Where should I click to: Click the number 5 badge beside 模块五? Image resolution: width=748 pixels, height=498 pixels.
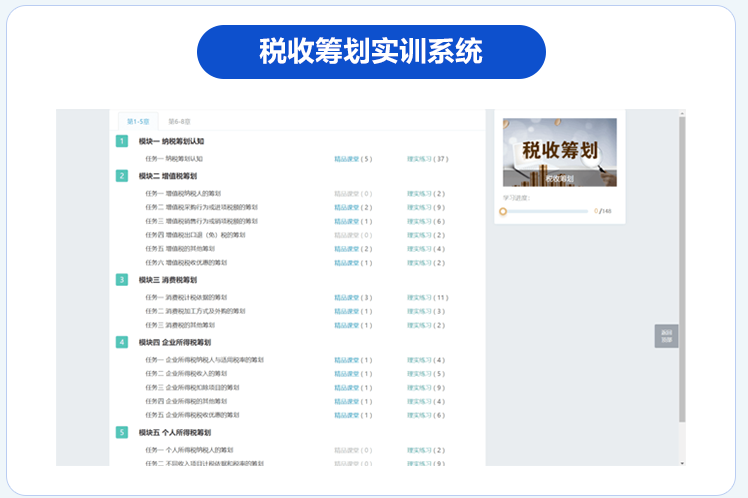coord(122,432)
